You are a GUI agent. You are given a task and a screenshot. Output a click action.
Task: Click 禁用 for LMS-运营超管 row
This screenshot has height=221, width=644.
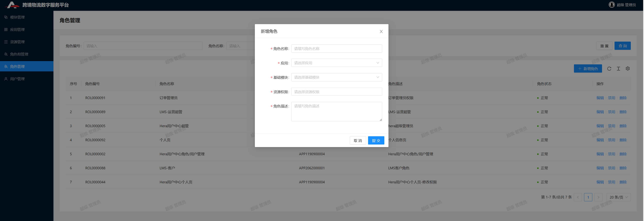[611, 112]
